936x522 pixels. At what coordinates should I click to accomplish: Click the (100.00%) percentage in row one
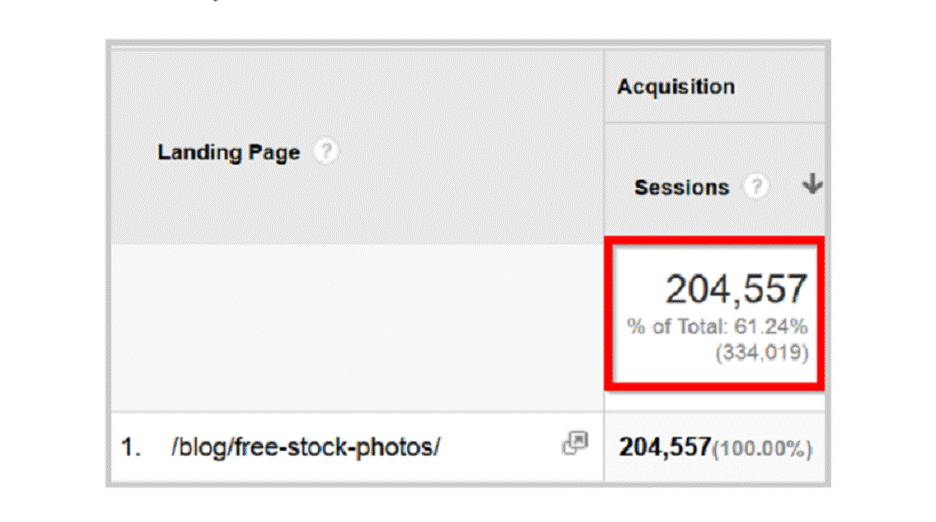pyautogui.click(x=762, y=448)
